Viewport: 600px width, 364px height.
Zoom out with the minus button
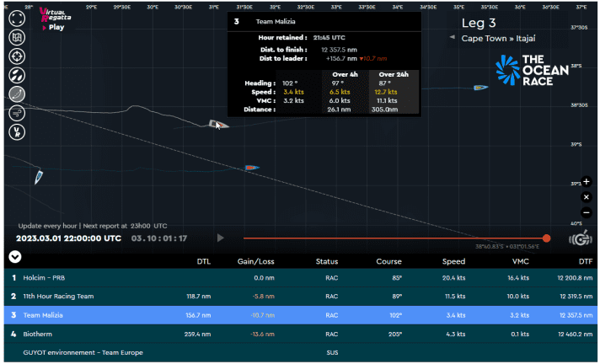pos(587,212)
